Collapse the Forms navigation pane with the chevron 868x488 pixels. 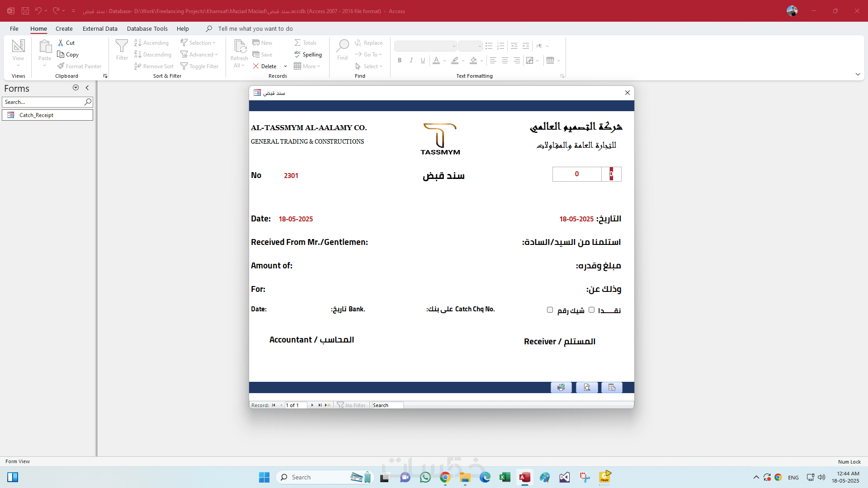coord(87,88)
